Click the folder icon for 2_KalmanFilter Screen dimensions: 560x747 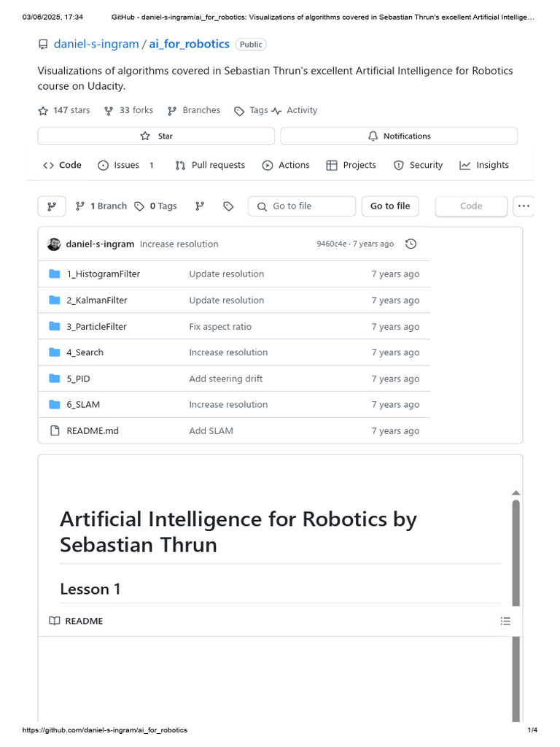point(55,300)
